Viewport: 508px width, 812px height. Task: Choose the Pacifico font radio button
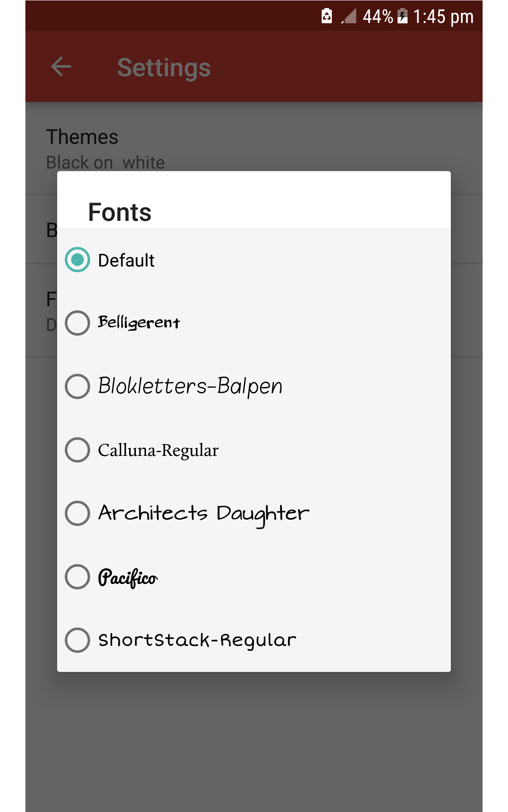[x=77, y=576]
